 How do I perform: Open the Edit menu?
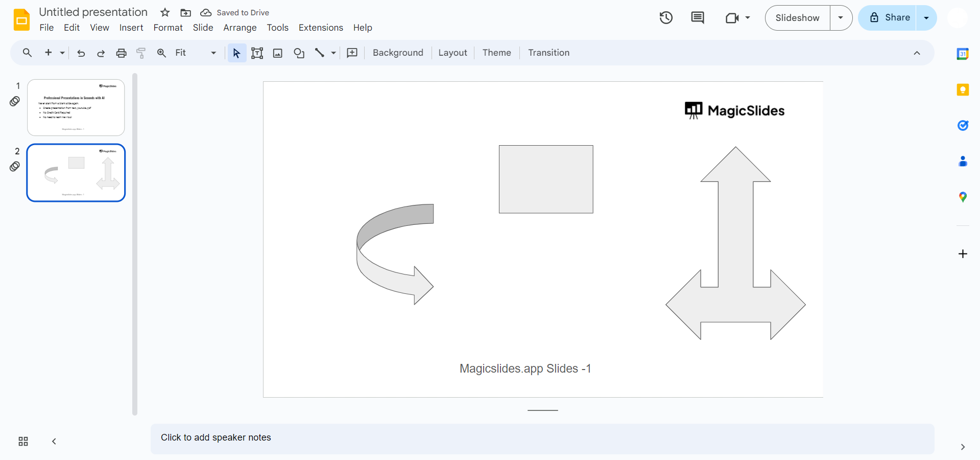click(x=71, y=28)
